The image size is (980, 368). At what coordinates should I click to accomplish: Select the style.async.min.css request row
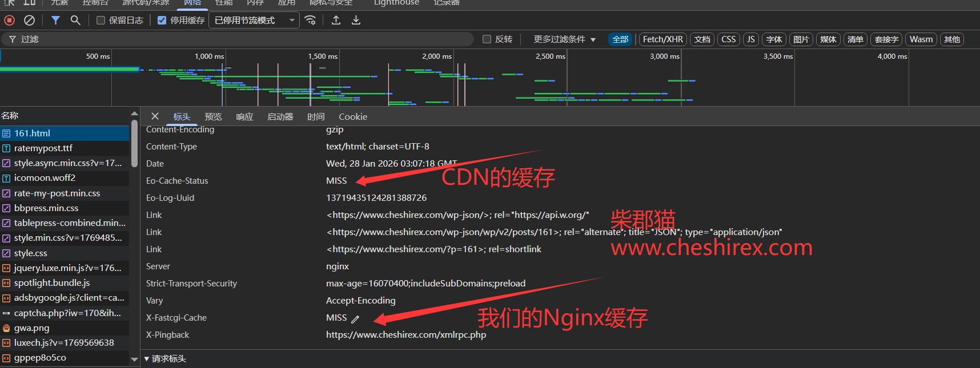click(x=65, y=163)
